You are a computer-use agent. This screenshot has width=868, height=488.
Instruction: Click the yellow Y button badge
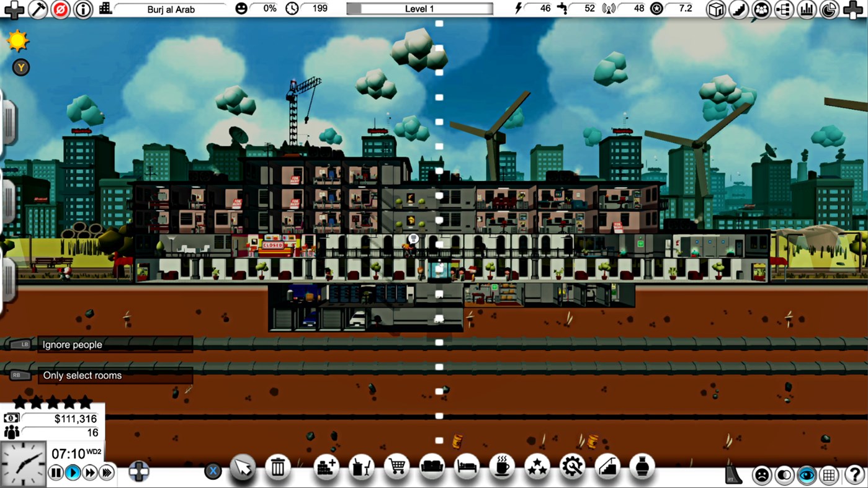(x=21, y=68)
